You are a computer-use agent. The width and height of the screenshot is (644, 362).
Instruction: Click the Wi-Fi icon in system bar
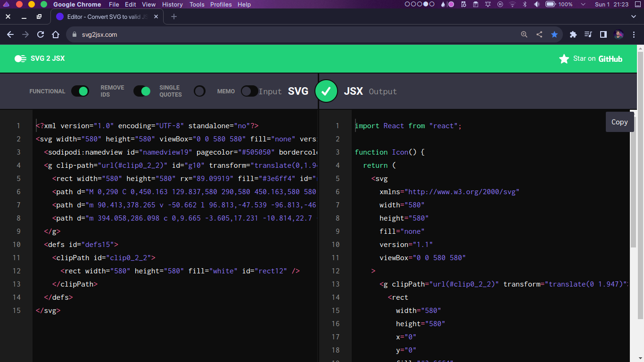click(512, 4)
